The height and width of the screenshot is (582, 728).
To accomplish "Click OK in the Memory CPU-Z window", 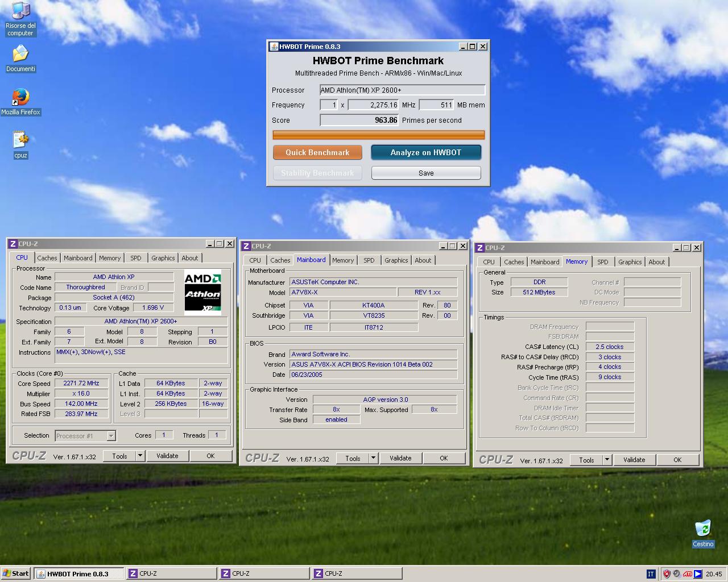I will coord(677,460).
